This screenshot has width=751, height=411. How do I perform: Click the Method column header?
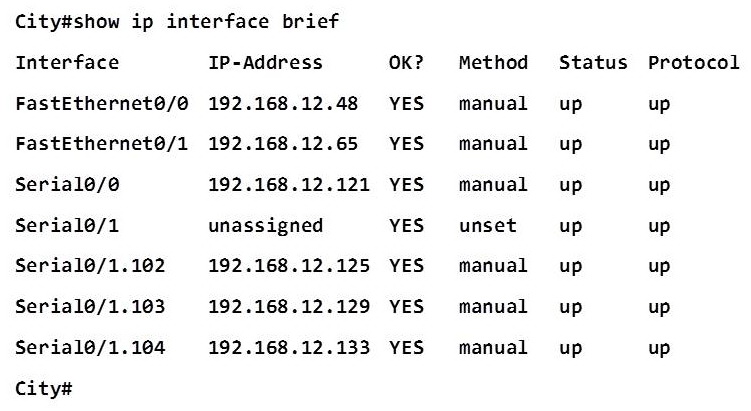point(493,63)
